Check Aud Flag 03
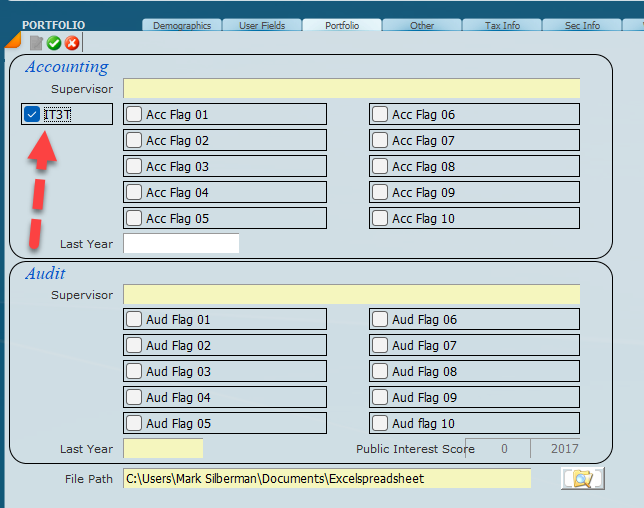644x508 pixels. pyautogui.click(x=134, y=372)
